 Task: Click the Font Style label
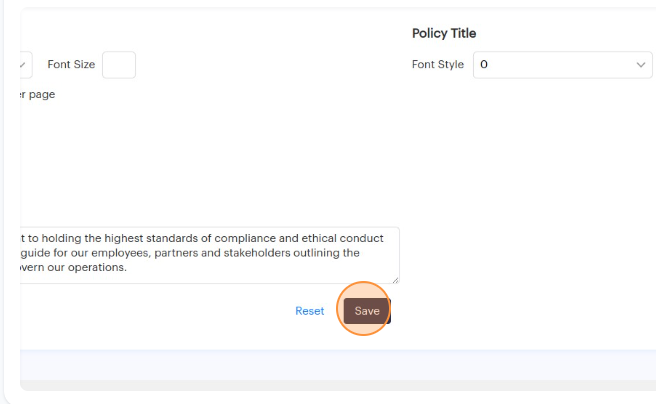point(438,65)
